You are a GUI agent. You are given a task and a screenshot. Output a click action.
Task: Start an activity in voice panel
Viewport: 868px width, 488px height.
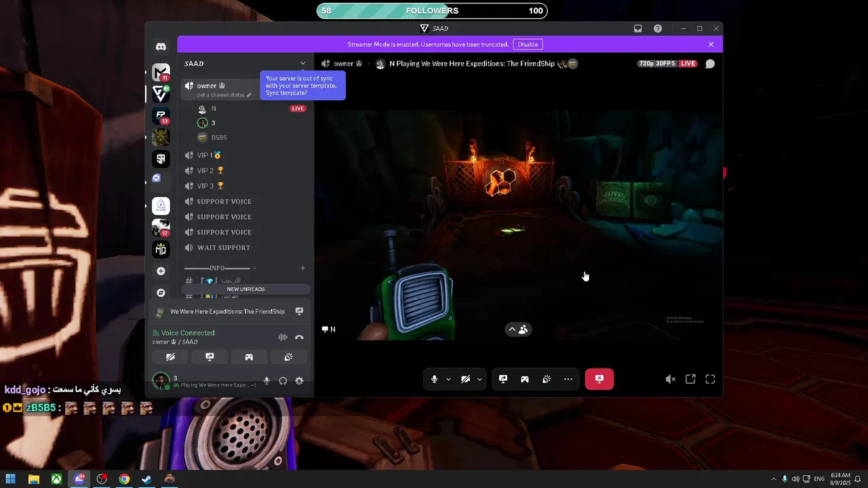point(249,357)
